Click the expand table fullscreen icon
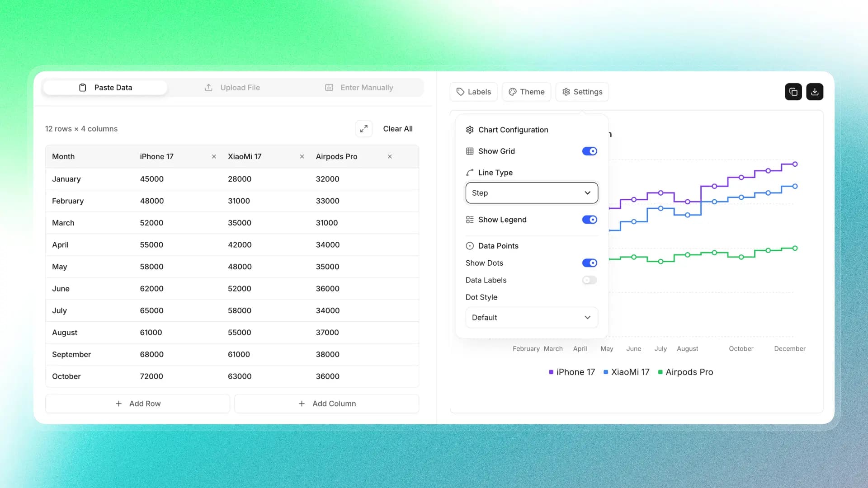Viewport: 868px width, 488px height. pos(364,128)
